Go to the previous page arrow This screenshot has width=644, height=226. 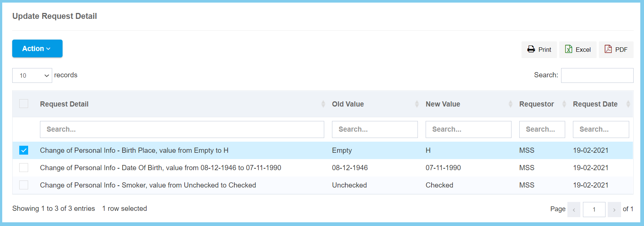click(574, 210)
